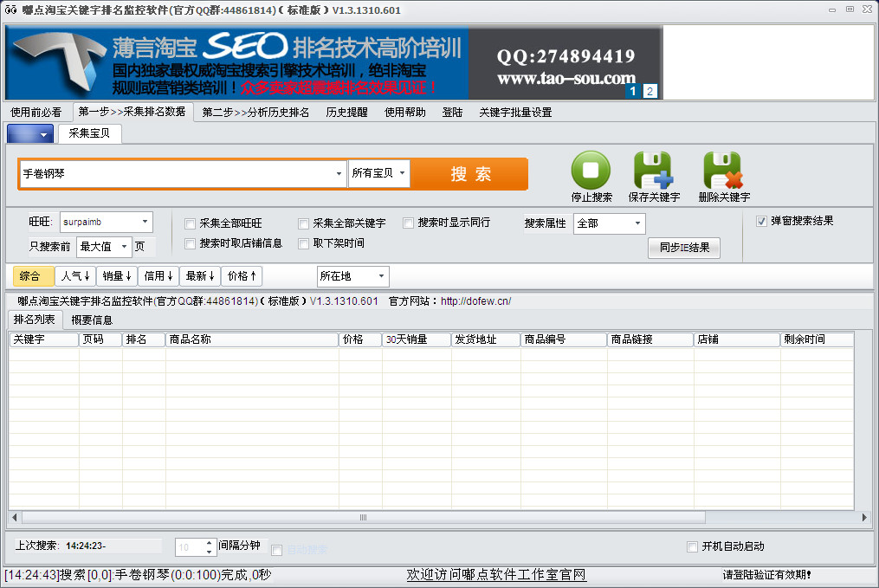This screenshot has height=588, width=879.
Task: Switch to the 概要信息 tab
Action: click(92, 320)
